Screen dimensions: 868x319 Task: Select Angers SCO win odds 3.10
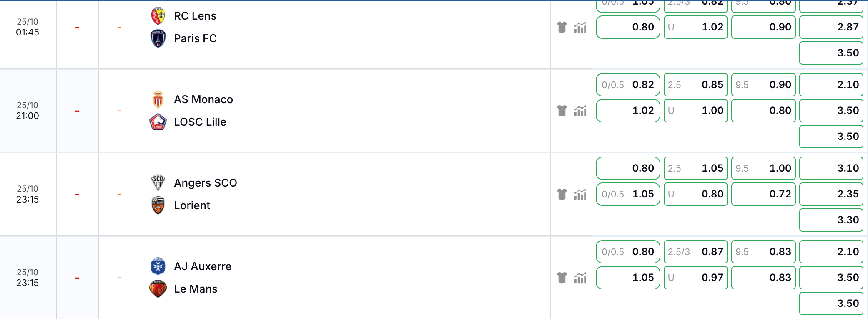point(831,168)
